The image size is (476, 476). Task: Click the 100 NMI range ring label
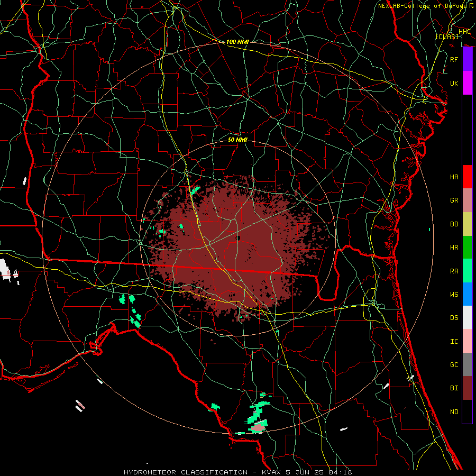[x=237, y=42]
